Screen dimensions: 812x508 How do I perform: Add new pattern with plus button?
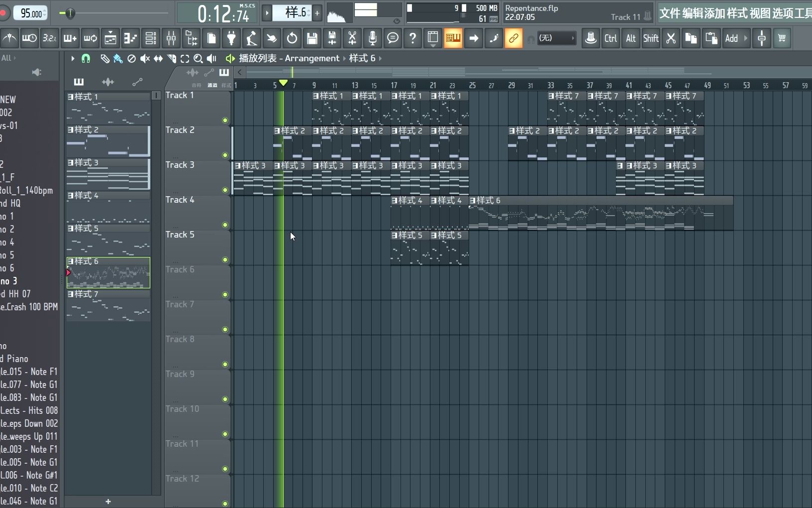coord(108,502)
